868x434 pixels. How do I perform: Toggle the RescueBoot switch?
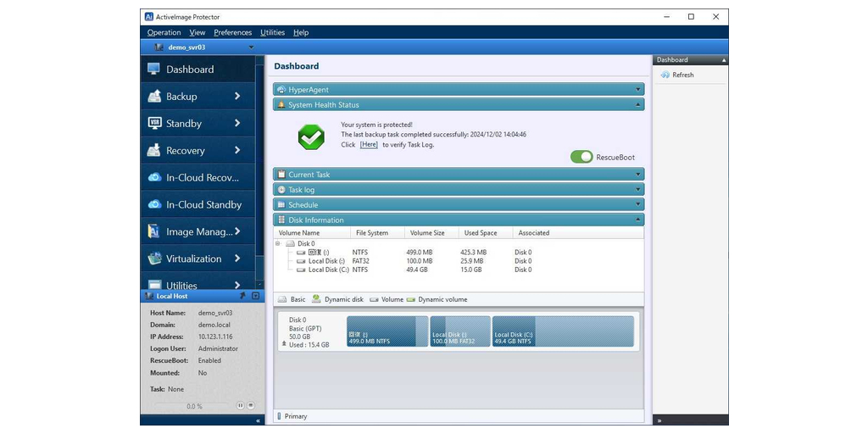pyautogui.click(x=581, y=157)
